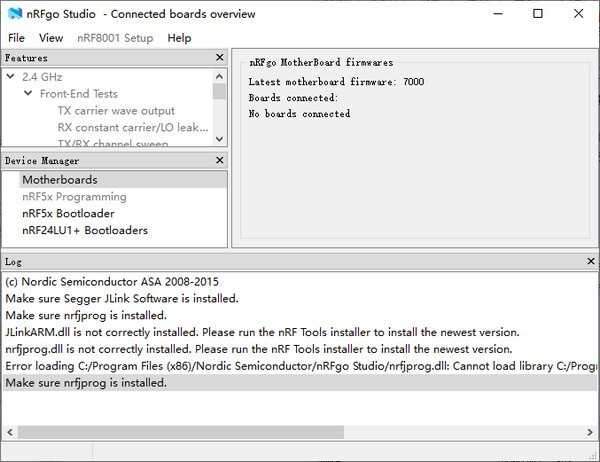Select log line 'Make sure Segger JLink Software is installed.'
600x462 pixels.
point(122,299)
